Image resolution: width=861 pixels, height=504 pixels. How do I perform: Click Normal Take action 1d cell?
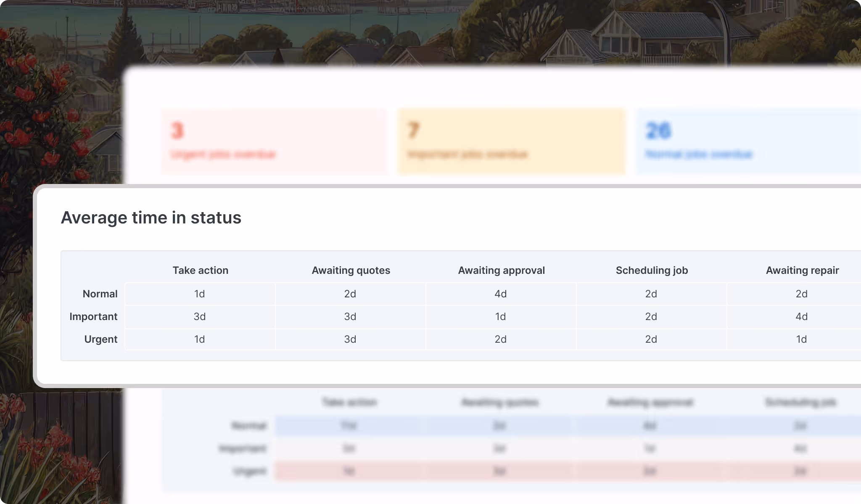pyautogui.click(x=200, y=294)
